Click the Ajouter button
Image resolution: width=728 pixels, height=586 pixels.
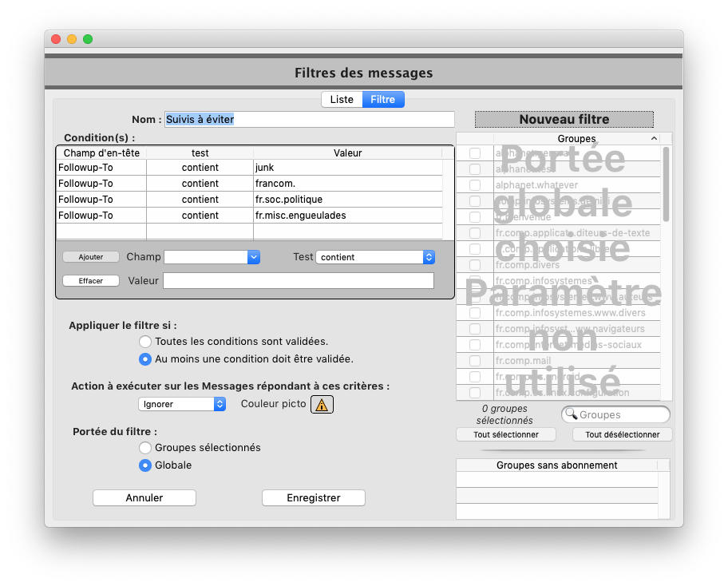[91, 257]
